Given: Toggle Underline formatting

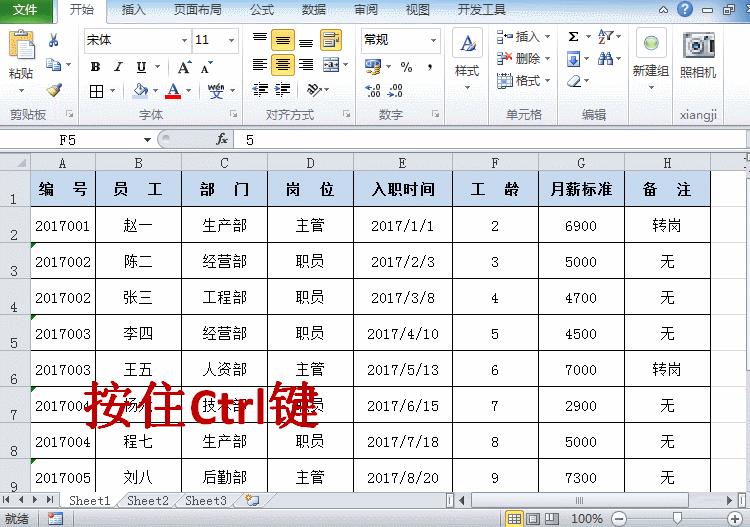Looking at the screenshot, I should [141, 67].
